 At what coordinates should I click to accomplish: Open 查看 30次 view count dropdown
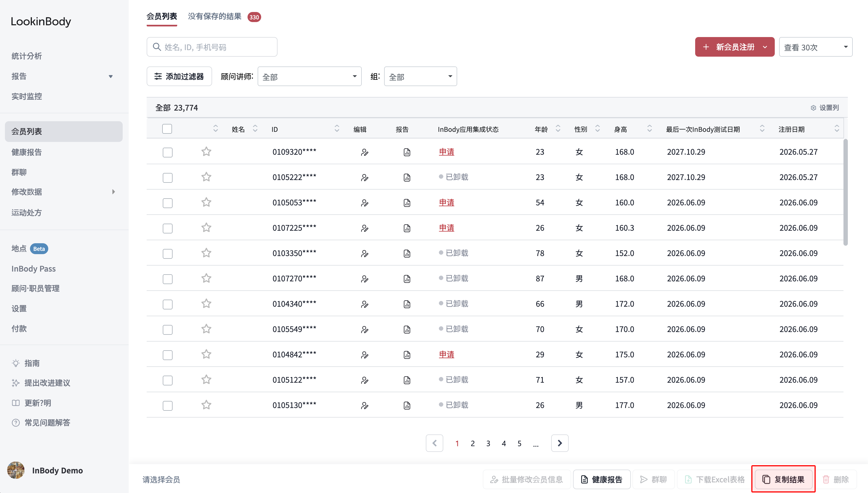815,47
